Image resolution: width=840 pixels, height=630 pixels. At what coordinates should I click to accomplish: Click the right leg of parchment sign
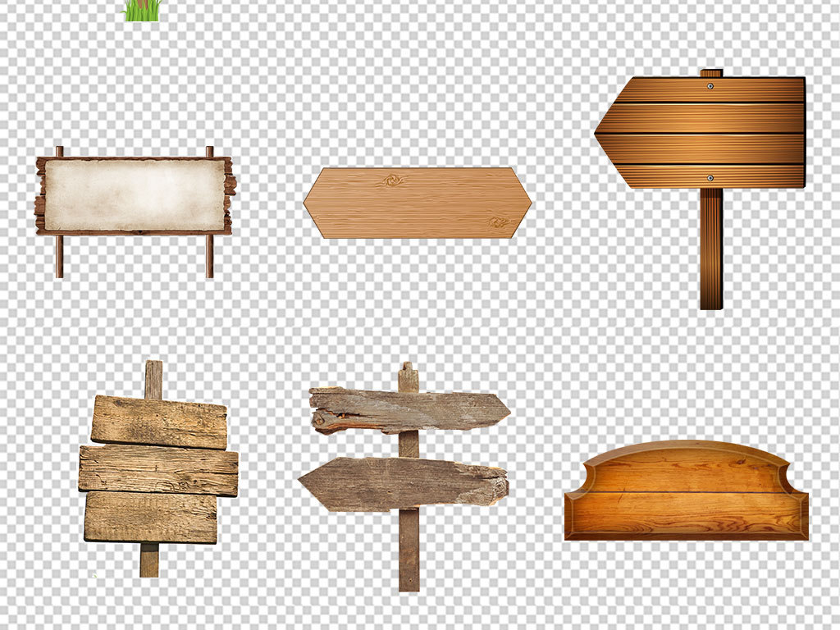pyautogui.click(x=210, y=256)
